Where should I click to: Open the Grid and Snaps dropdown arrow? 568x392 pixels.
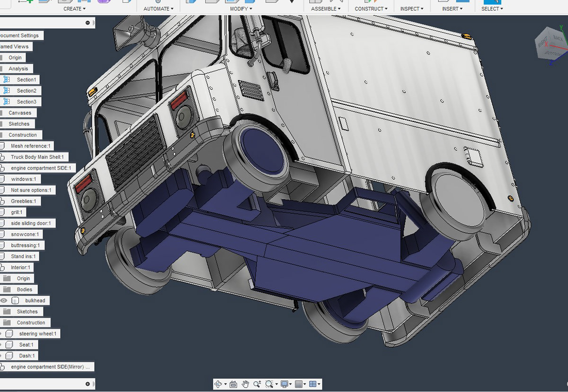pyautogui.click(x=305, y=384)
